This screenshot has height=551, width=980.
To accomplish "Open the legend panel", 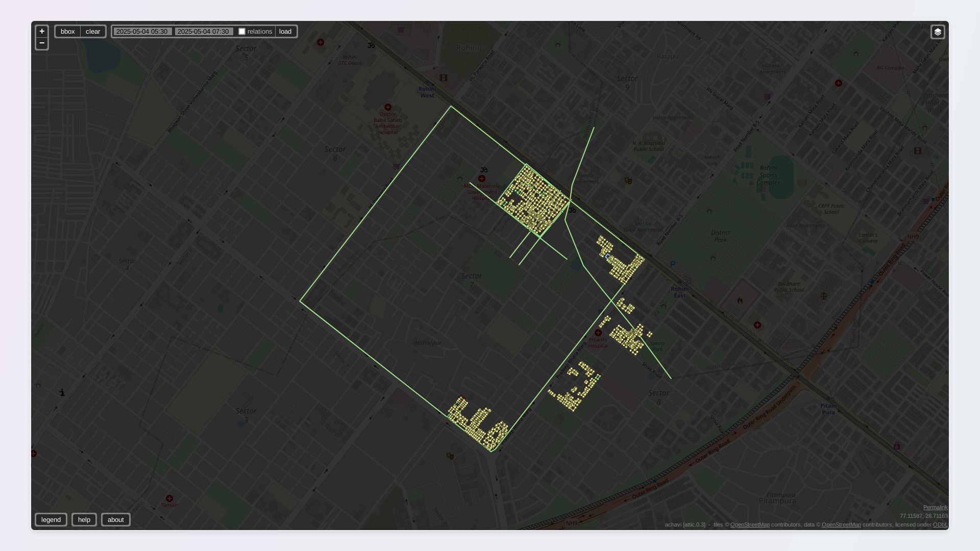I will click(x=51, y=520).
